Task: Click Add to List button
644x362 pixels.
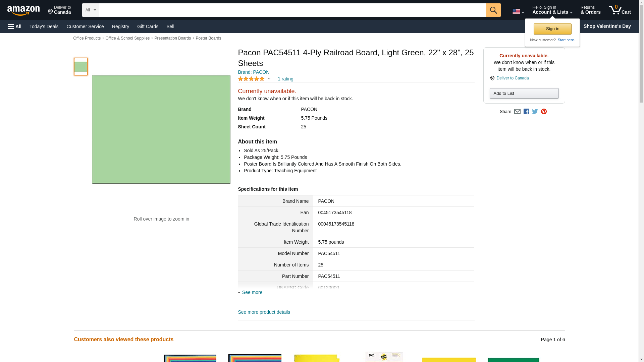Action: point(524,94)
